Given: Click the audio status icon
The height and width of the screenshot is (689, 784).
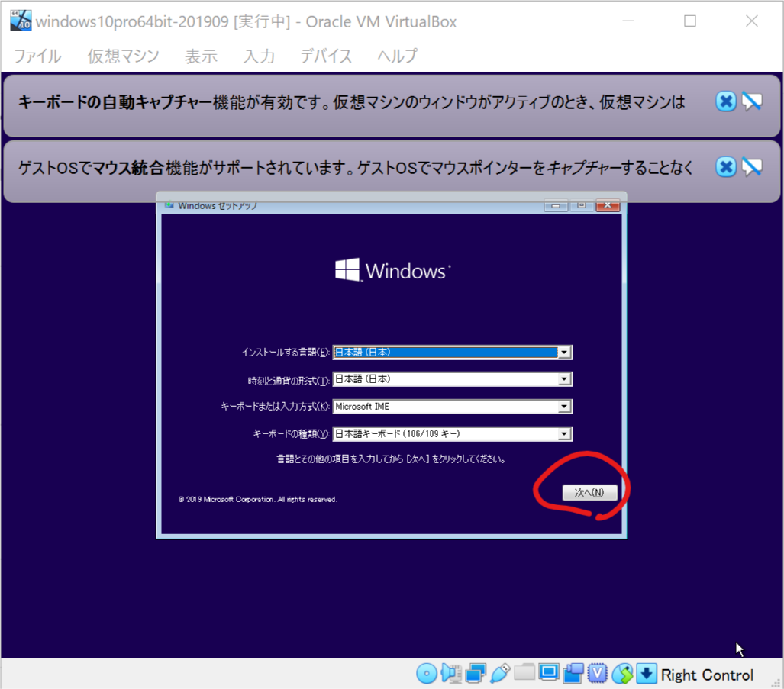Looking at the screenshot, I should click(451, 674).
